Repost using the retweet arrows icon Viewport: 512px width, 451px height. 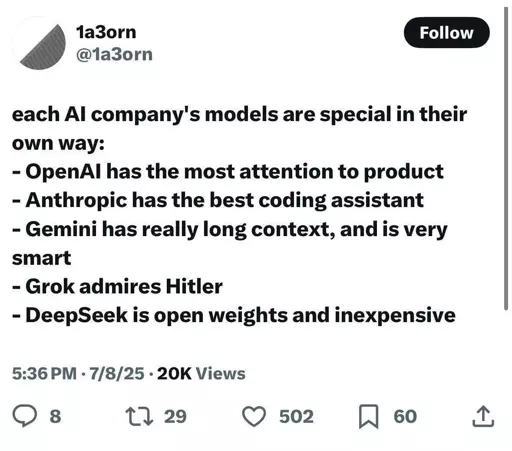click(139, 416)
